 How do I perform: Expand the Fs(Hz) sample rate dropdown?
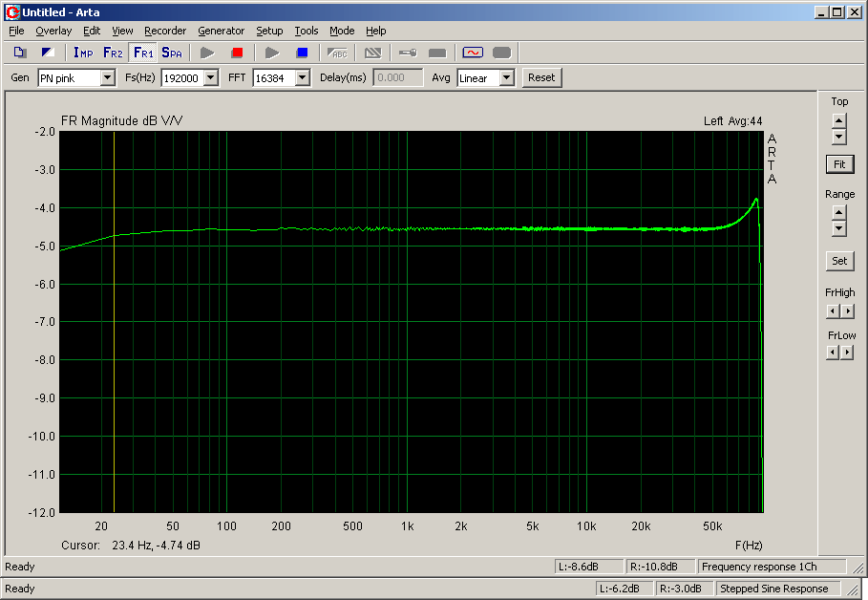pos(210,78)
